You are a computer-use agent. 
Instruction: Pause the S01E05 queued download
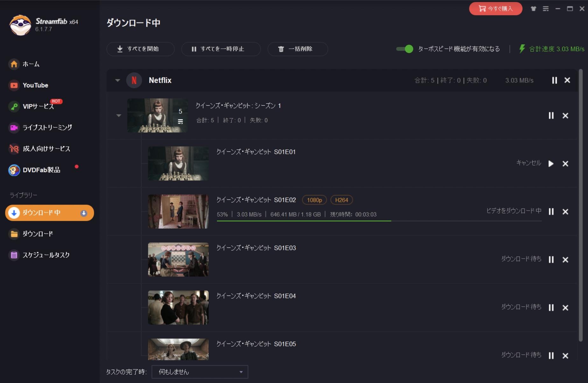551,356
